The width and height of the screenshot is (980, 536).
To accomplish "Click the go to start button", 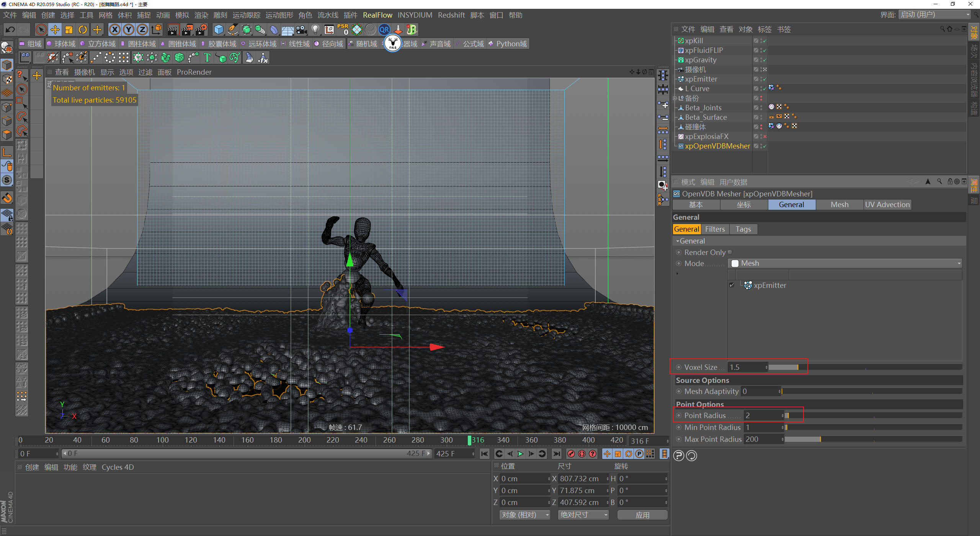I will click(x=485, y=454).
